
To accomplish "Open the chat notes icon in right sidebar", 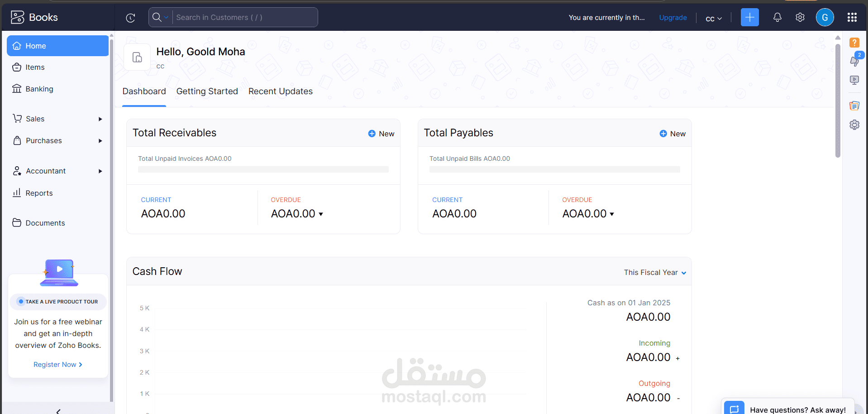I will click(x=854, y=106).
